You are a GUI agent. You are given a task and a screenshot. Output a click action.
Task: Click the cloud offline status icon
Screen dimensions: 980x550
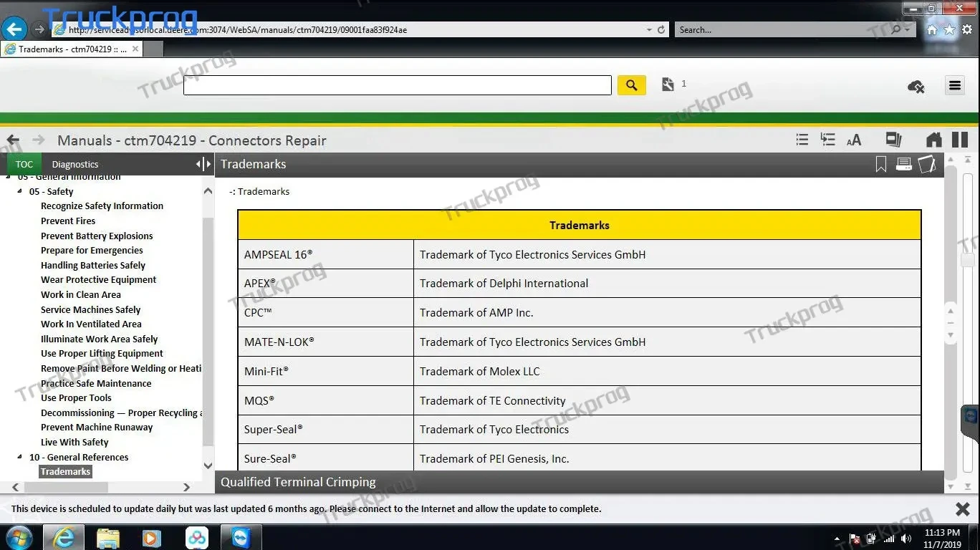916,87
